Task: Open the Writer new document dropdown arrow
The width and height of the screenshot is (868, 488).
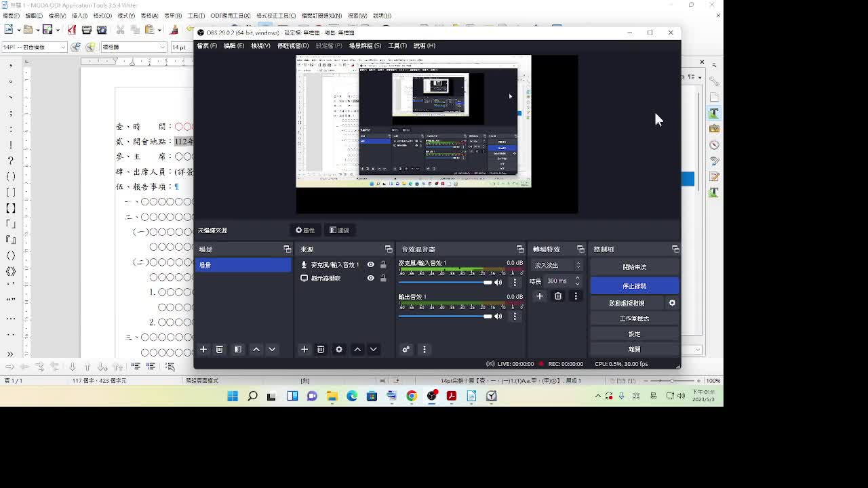Action: coord(18,29)
